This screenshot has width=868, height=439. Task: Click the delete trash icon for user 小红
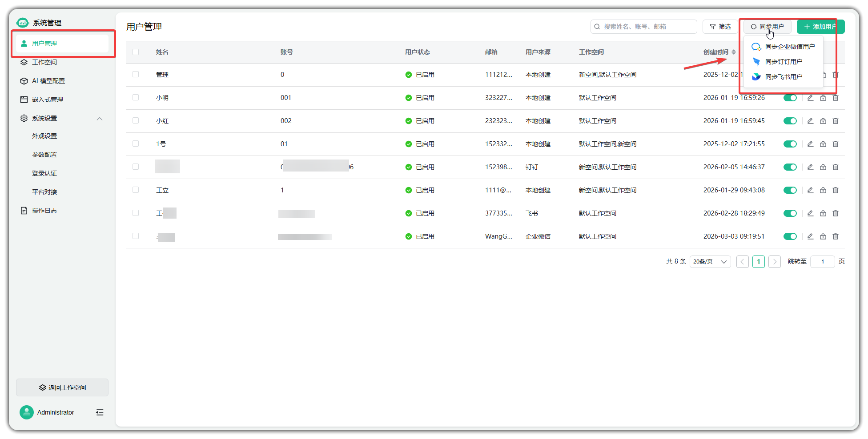point(836,121)
